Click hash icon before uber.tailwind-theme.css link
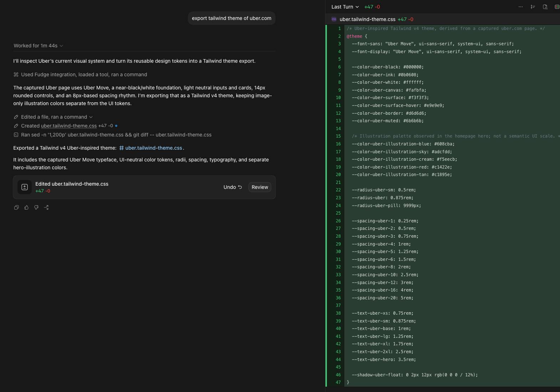Image resolution: width=560 pixels, height=392 pixels. tap(122, 148)
